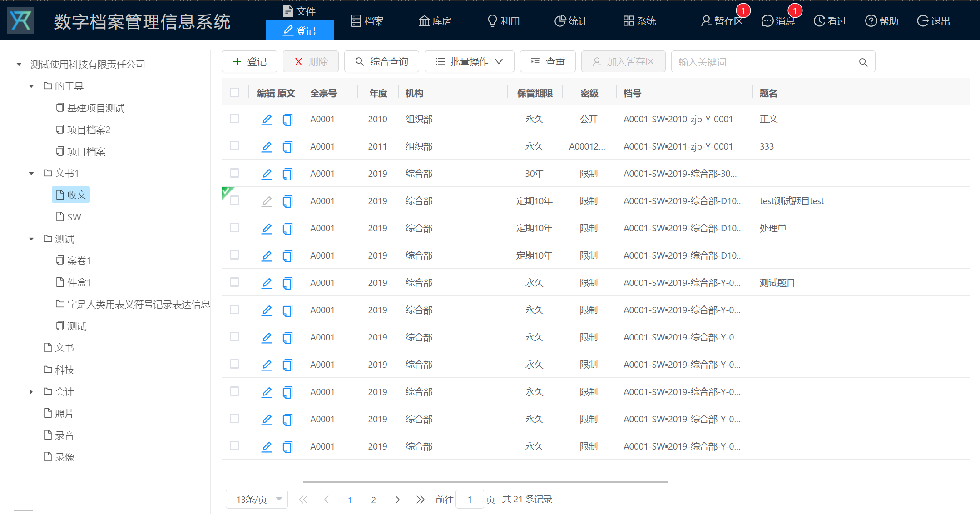The height and width of the screenshot is (525, 980).
Task: Check the 测试题目 row checkbox
Action: (234, 282)
